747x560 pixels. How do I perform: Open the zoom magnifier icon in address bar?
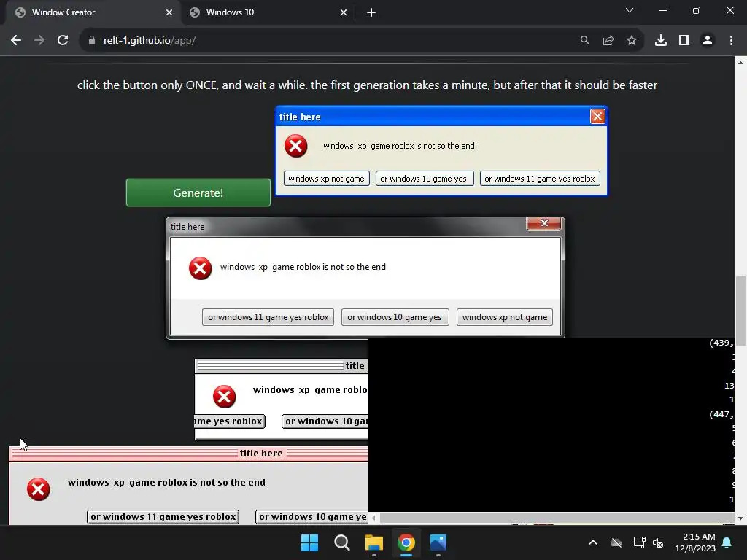(x=584, y=41)
